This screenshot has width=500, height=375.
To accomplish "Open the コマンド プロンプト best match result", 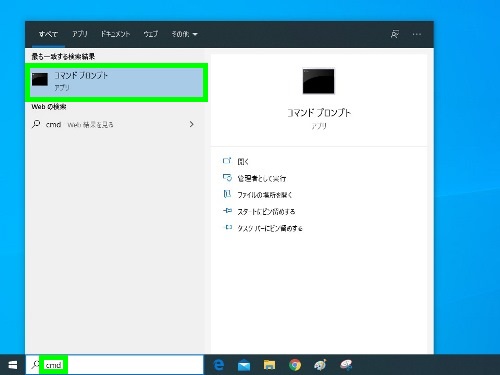I will pos(117,82).
